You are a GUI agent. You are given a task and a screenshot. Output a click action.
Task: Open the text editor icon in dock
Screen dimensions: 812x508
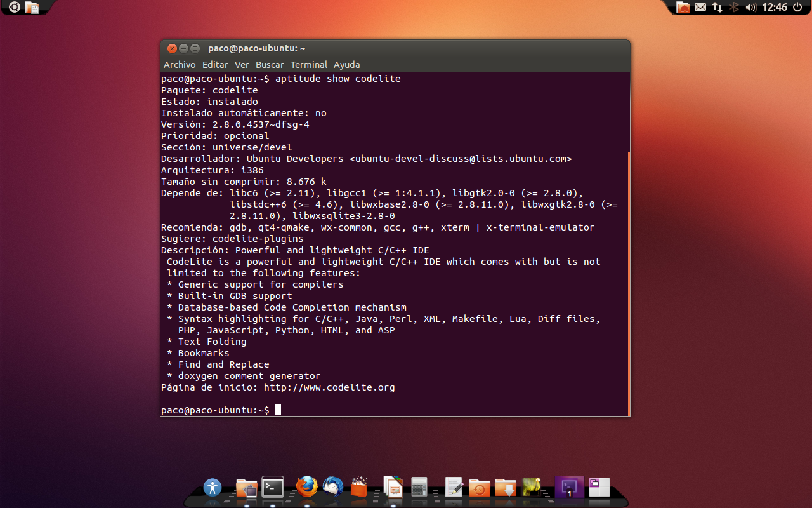(x=454, y=486)
